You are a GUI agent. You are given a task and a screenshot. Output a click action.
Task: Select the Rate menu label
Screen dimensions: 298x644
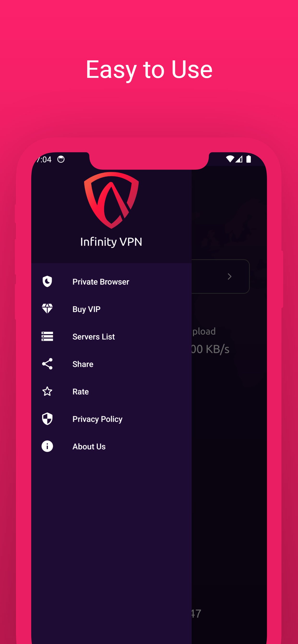(x=81, y=391)
